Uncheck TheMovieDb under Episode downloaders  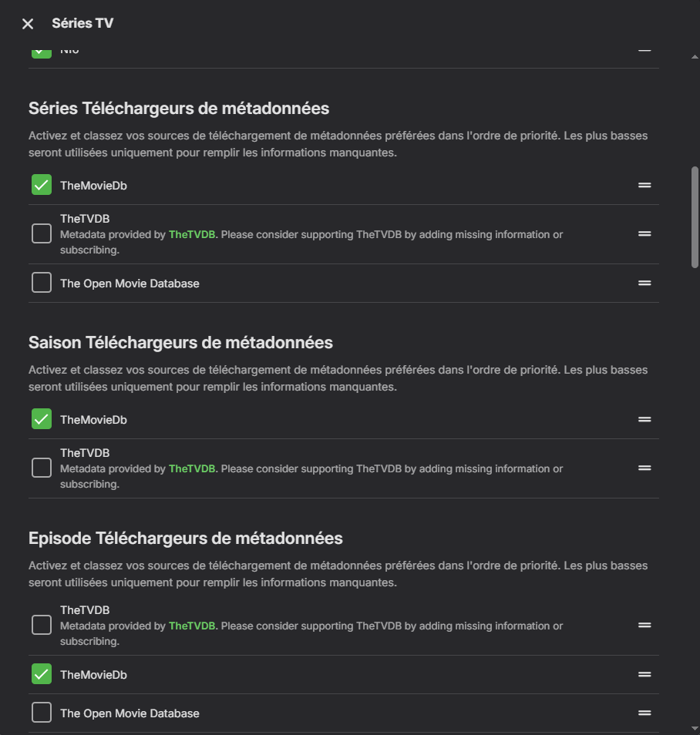tap(42, 674)
